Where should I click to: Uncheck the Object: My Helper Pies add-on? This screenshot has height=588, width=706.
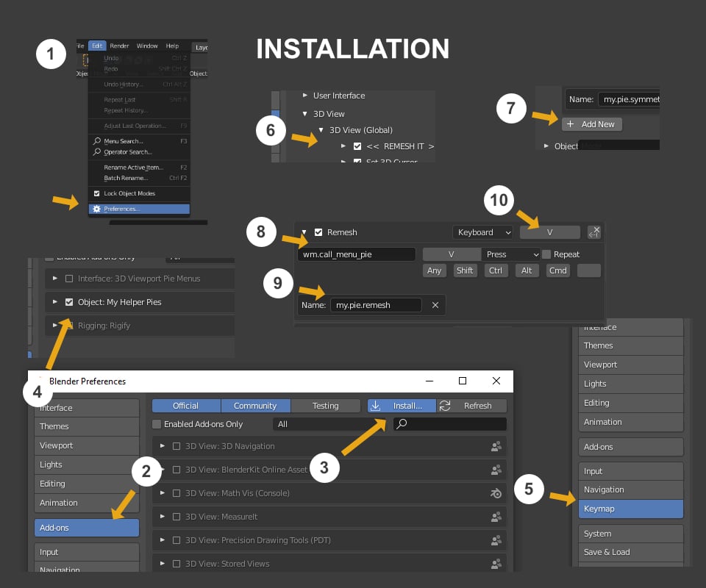click(x=69, y=302)
